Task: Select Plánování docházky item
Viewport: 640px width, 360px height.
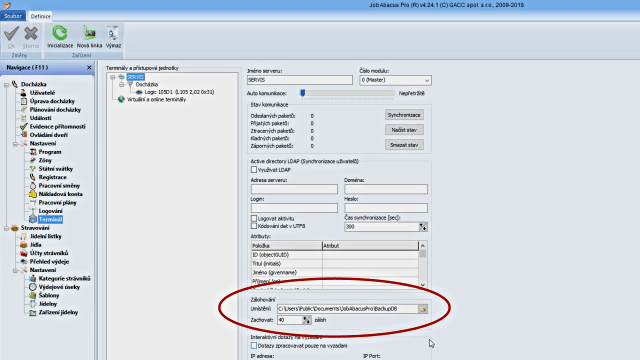Action: 55,110
